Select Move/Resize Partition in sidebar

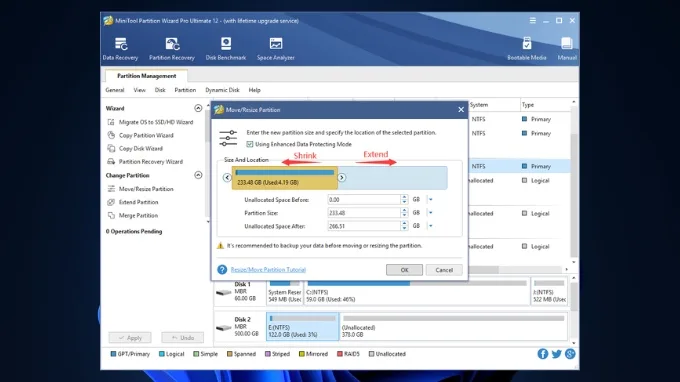[141, 189]
